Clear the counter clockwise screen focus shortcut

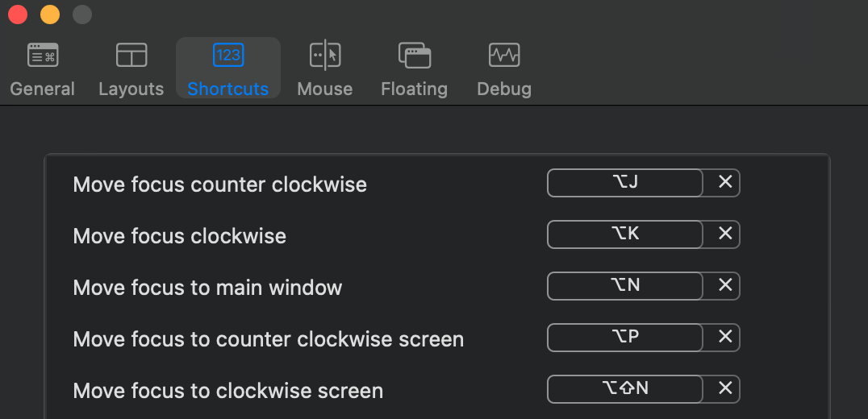tap(724, 337)
